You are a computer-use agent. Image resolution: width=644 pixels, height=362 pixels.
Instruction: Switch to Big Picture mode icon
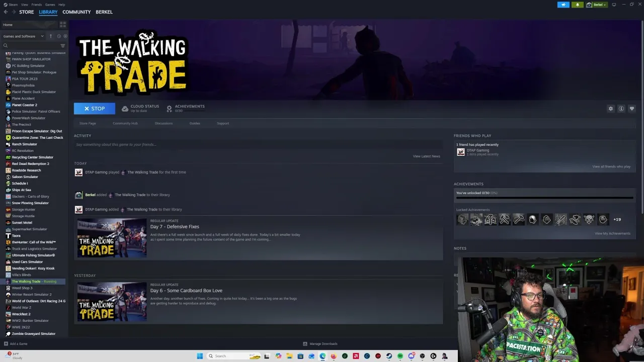point(614,5)
